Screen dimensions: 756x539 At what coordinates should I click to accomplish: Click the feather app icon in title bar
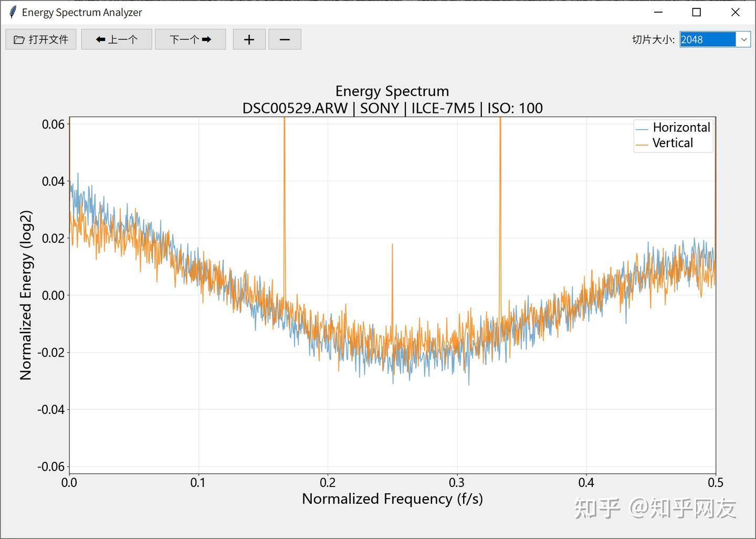pyautogui.click(x=13, y=12)
